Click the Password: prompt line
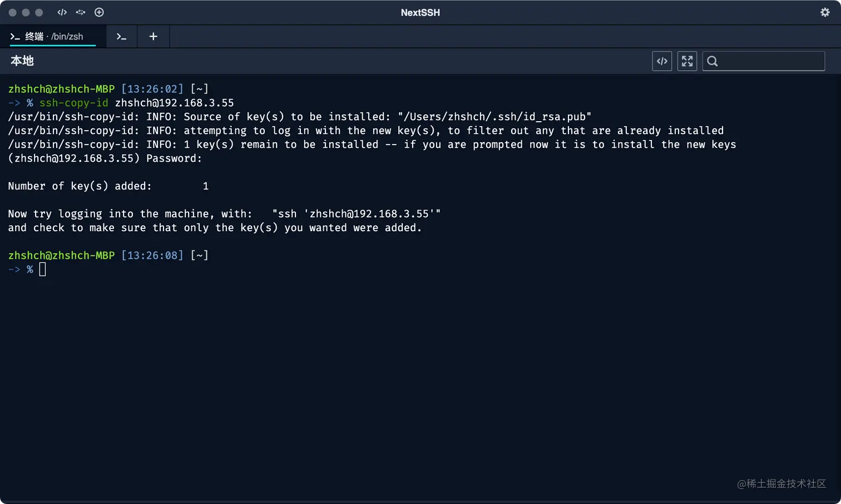The image size is (841, 504). pyautogui.click(x=105, y=158)
